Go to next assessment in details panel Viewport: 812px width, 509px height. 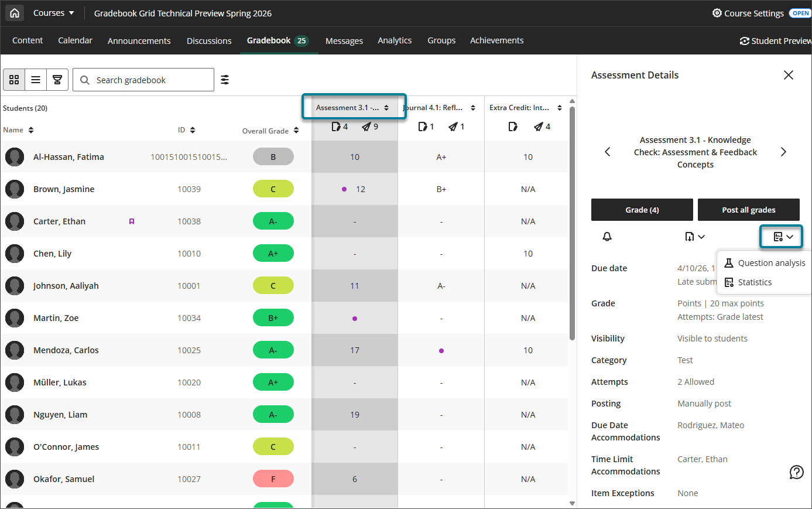pos(783,152)
